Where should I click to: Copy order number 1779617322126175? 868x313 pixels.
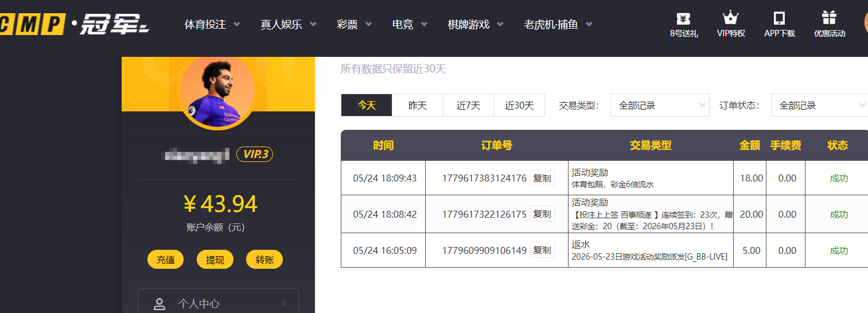542,214
